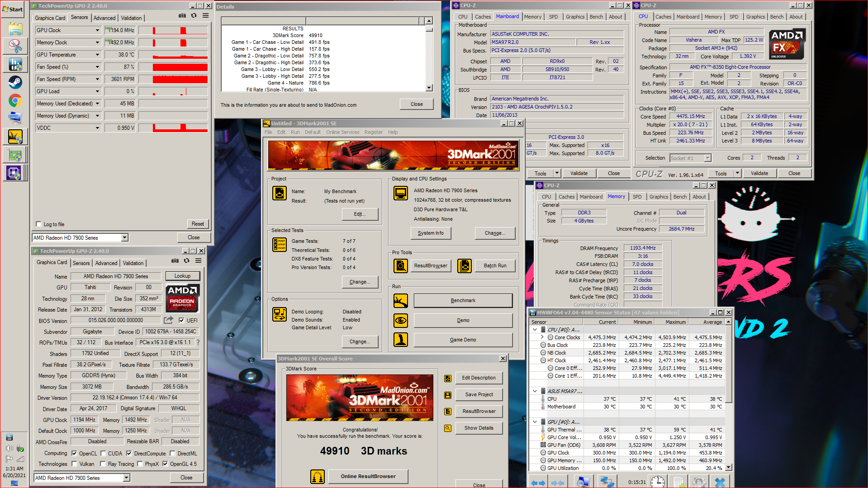The height and width of the screenshot is (488, 868).
Task: Toggle the CUDA checkbox
Action: coord(103,454)
